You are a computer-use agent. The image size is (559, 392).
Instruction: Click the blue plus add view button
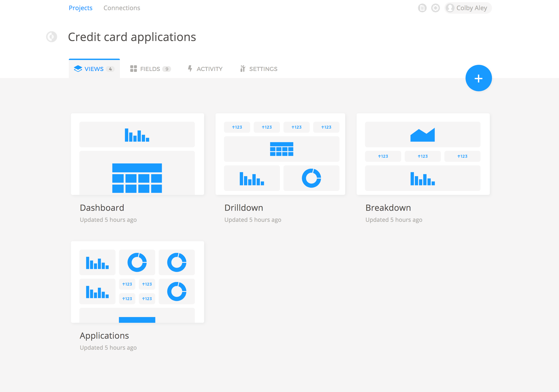point(478,78)
